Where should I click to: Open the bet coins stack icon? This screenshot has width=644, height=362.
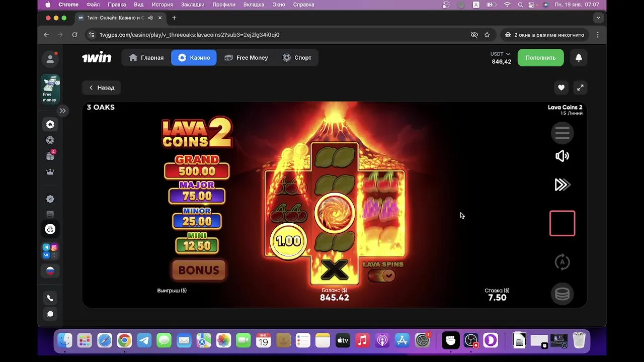562,294
